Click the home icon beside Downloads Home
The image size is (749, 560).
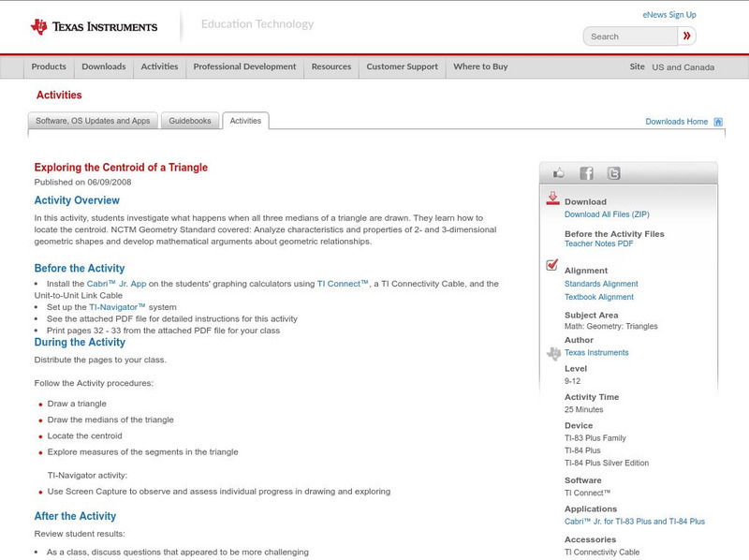(718, 122)
